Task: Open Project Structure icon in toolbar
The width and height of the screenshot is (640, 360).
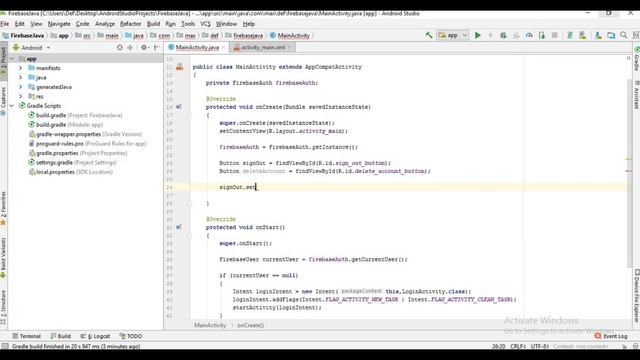Action: tap(611, 36)
